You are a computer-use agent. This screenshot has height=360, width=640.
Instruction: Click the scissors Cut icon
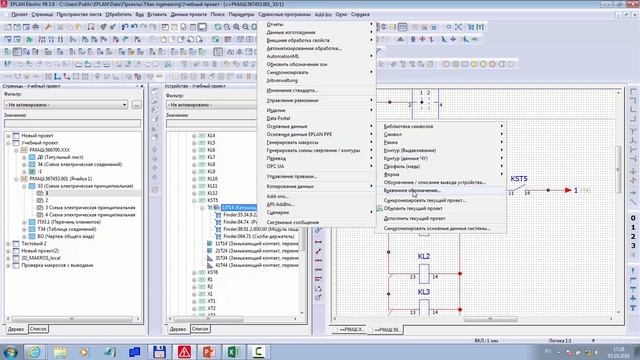point(60,27)
